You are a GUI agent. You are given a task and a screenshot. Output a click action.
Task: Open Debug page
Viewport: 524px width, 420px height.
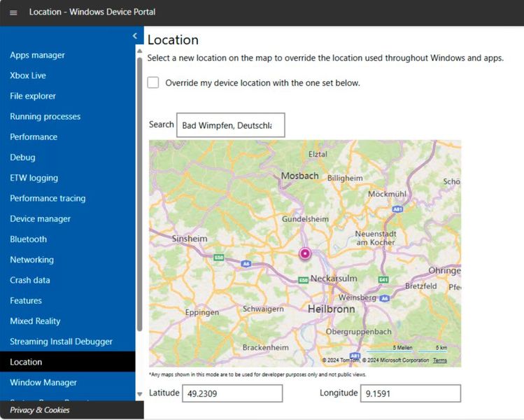pyautogui.click(x=22, y=157)
